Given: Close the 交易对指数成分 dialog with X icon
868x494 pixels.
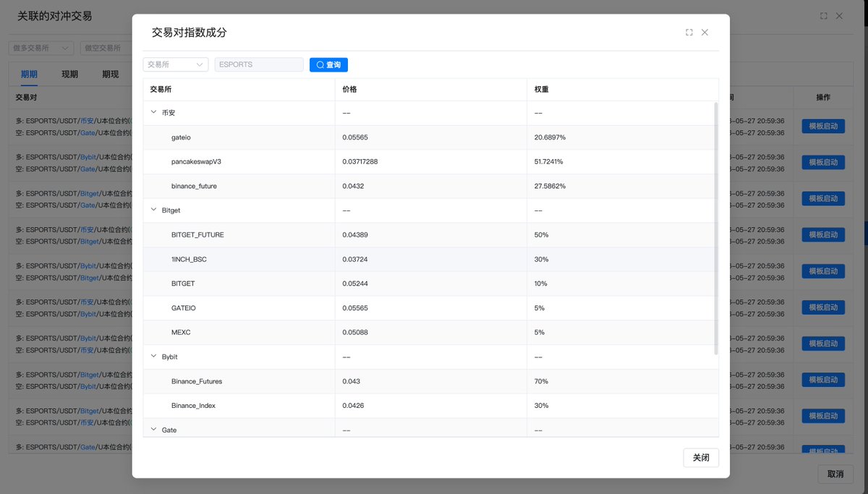Looking at the screenshot, I should [x=705, y=33].
